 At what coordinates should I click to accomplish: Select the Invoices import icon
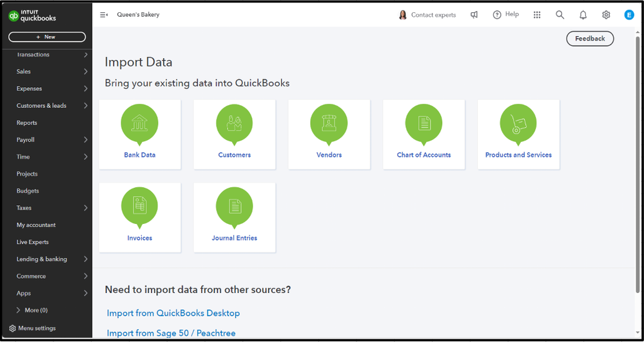[x=139, y=206]
